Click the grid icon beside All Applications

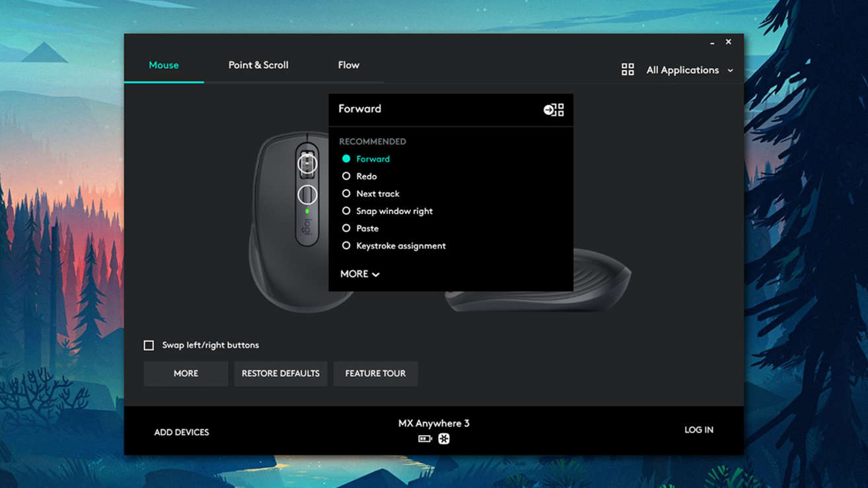click(x=628, y=70)
